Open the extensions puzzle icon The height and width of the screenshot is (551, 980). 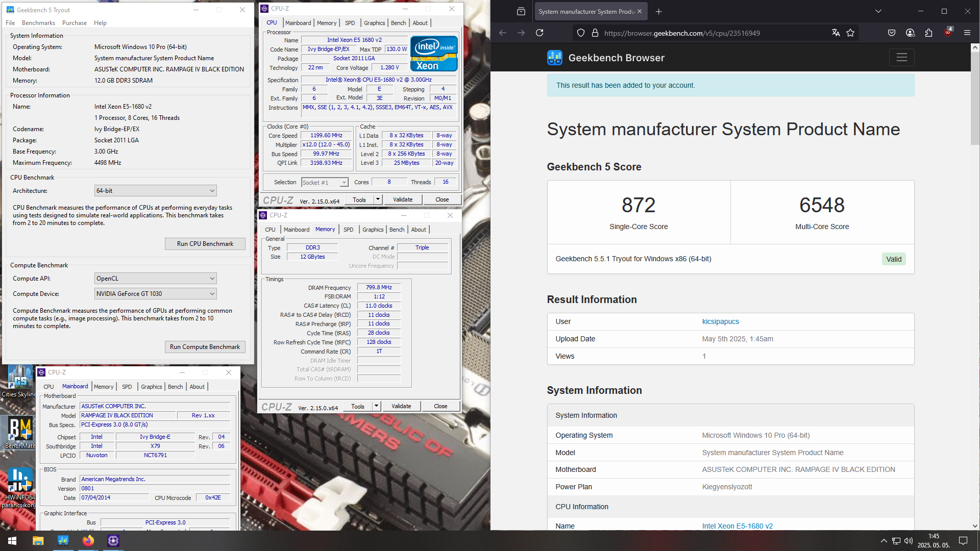tap(928, 33)
